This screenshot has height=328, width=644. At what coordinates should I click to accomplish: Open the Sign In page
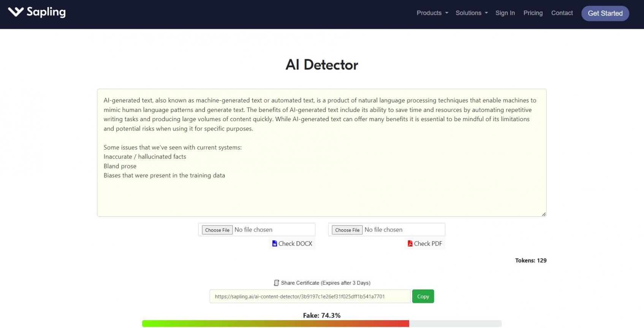[505, 13]
